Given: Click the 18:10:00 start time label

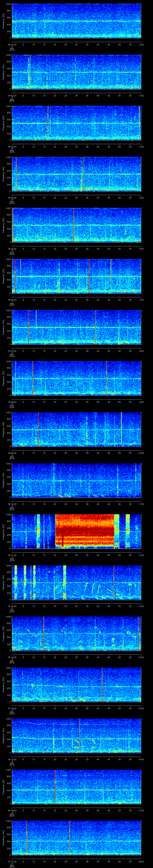Looking at the screenshot, I should pos(12,504).
